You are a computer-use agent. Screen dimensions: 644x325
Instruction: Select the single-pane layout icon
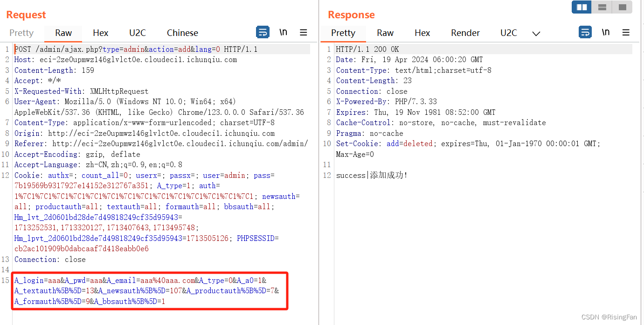(x=622, y=7)
